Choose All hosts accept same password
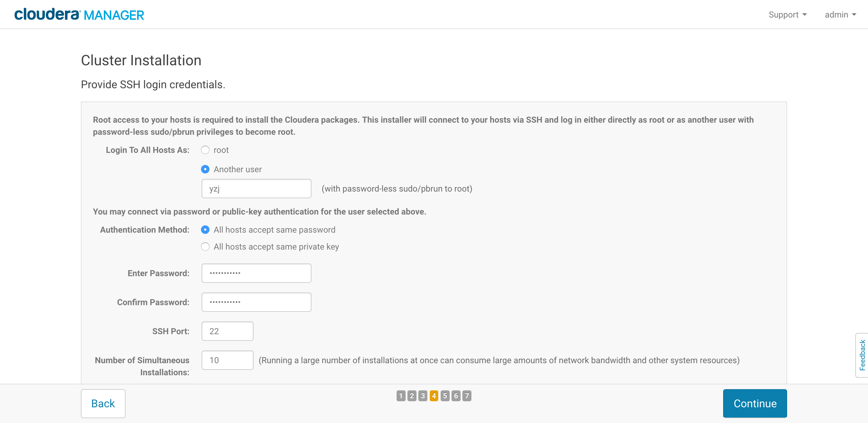 205,229
